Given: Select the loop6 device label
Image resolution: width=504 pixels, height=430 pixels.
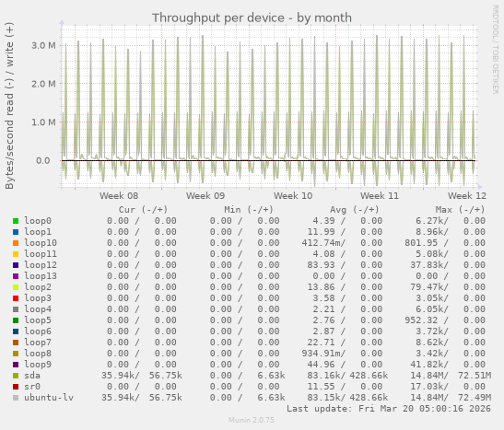Looking at the screenshot, I should 38,331.
